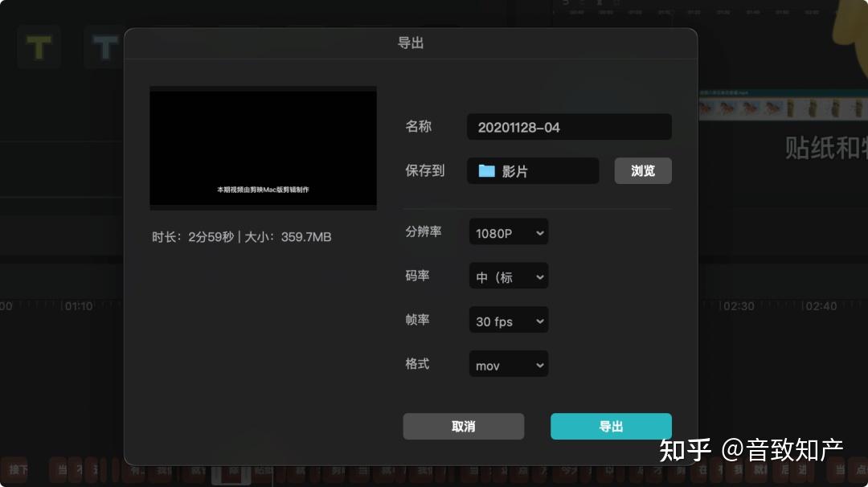Open the 格式 mov format dropdown
Image resolution: width=868 pixels, height=487 pixels.
(x=508, y=364)
